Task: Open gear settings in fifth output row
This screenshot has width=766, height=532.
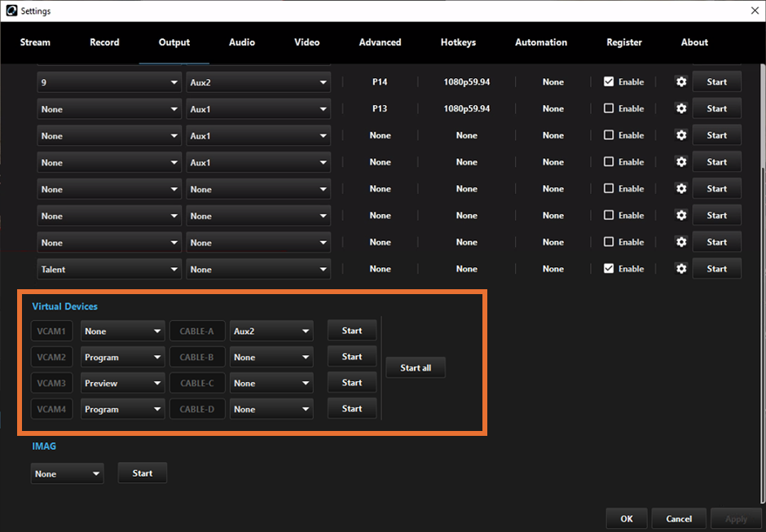Action: pos(681,189)
